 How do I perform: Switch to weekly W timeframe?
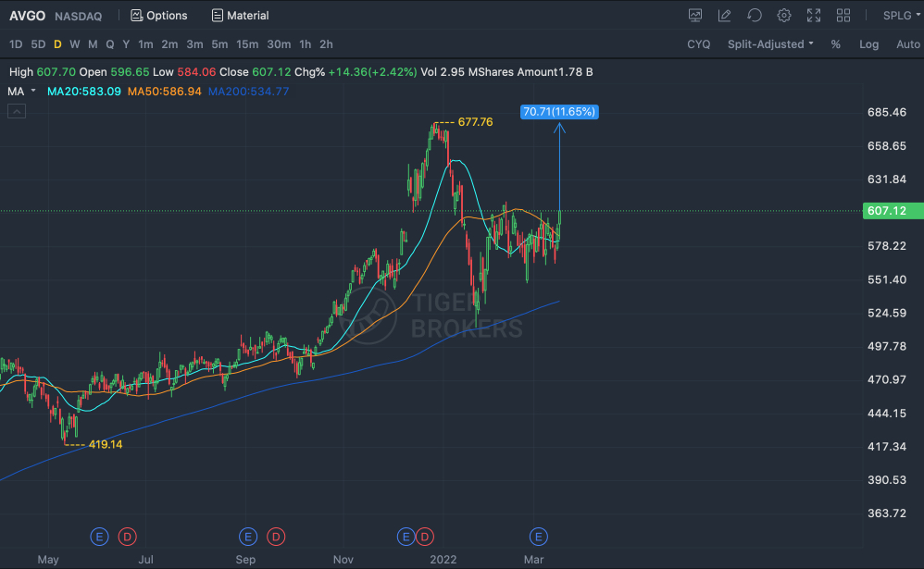(x=75, y=44)
